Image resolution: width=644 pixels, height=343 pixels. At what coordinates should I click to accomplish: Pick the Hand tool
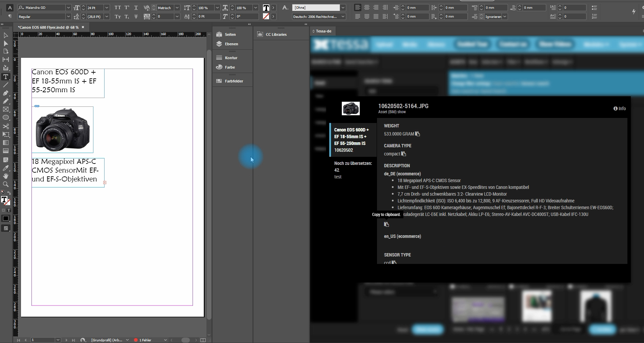pyautogui.click(x=6, y=176)
